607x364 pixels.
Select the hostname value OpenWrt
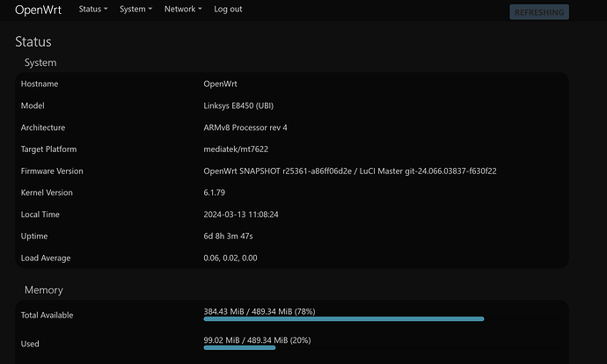(x=220, y=84)
